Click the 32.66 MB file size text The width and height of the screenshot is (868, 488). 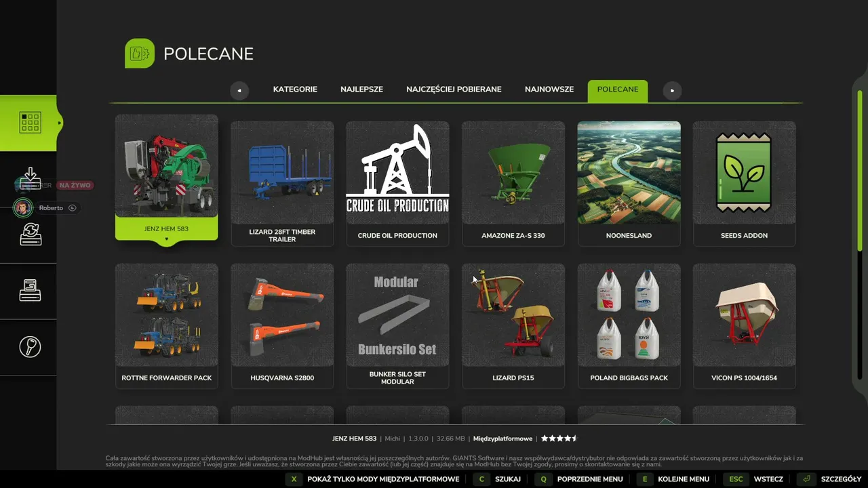[451, 439]
